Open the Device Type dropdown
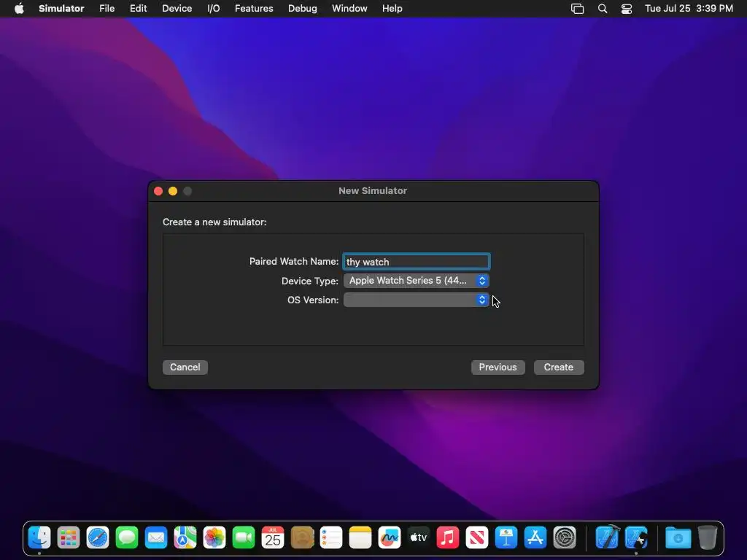This screenshot has height=560, width=747. 417,281
